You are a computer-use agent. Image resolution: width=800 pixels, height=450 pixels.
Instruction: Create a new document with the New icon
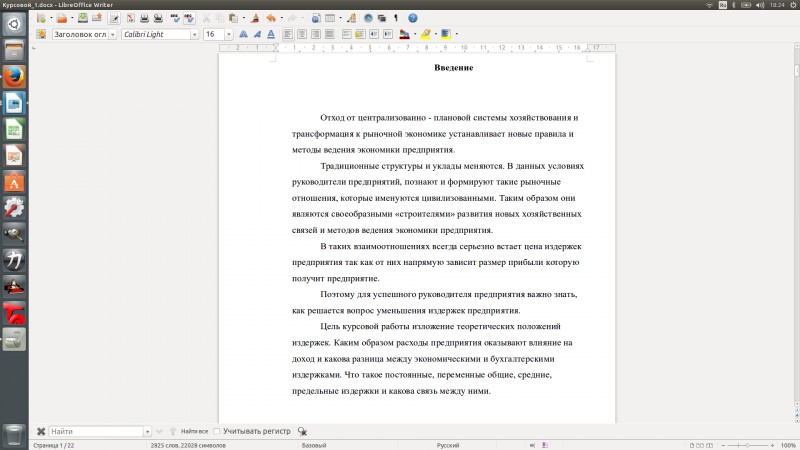coord(41,18)
